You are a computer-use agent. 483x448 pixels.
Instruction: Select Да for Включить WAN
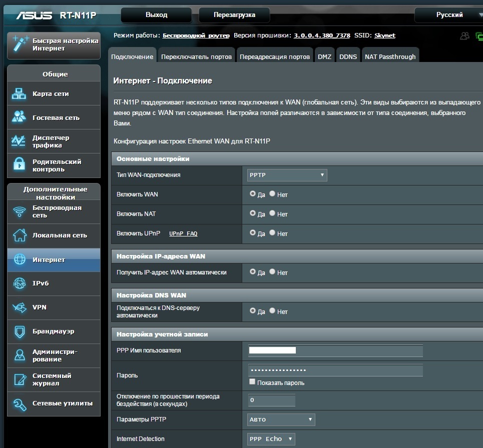tap(253, 193)
